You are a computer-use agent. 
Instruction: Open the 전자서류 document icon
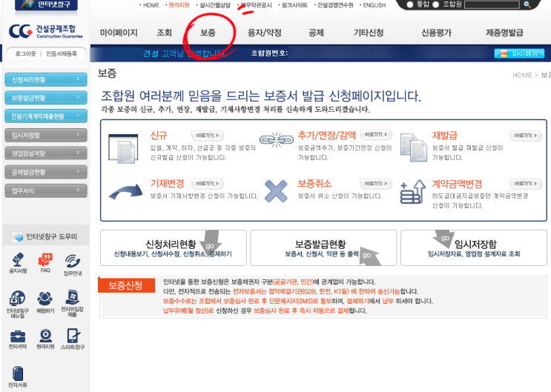pos(18,373)
